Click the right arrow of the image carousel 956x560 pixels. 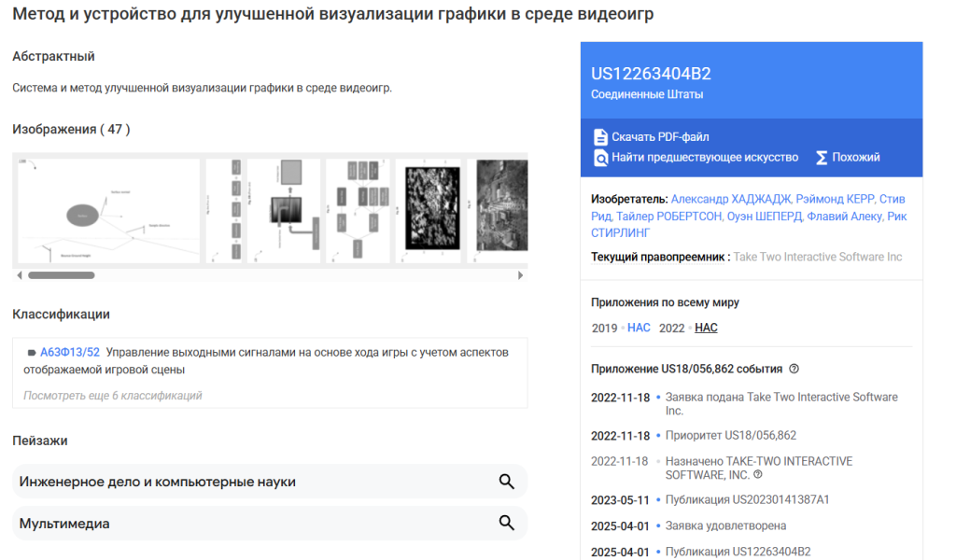click(x=521, y=275)
